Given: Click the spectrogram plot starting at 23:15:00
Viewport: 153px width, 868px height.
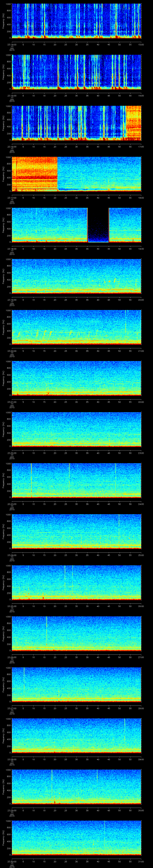Looking at the screenshot, I should (x=77, y=72).
